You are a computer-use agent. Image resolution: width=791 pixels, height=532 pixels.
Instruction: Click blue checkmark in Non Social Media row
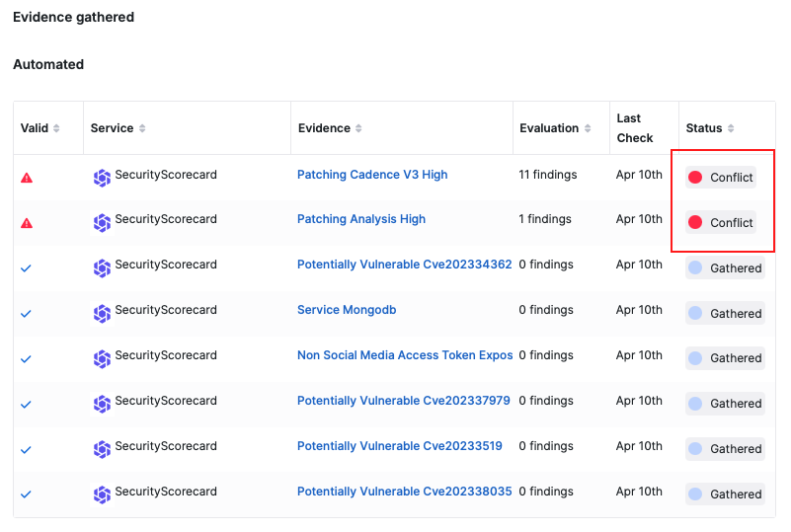[27, 359]
